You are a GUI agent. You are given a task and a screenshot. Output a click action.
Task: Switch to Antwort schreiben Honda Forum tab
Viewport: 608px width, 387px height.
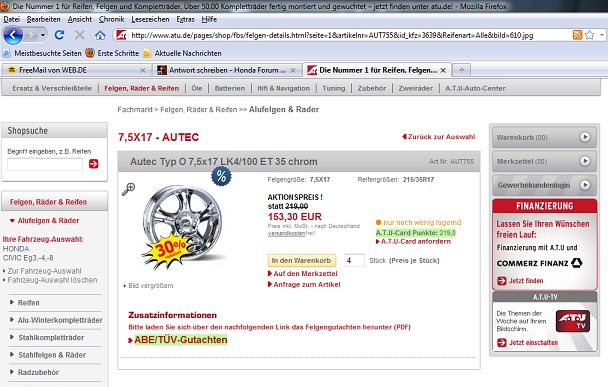point(227,70)
